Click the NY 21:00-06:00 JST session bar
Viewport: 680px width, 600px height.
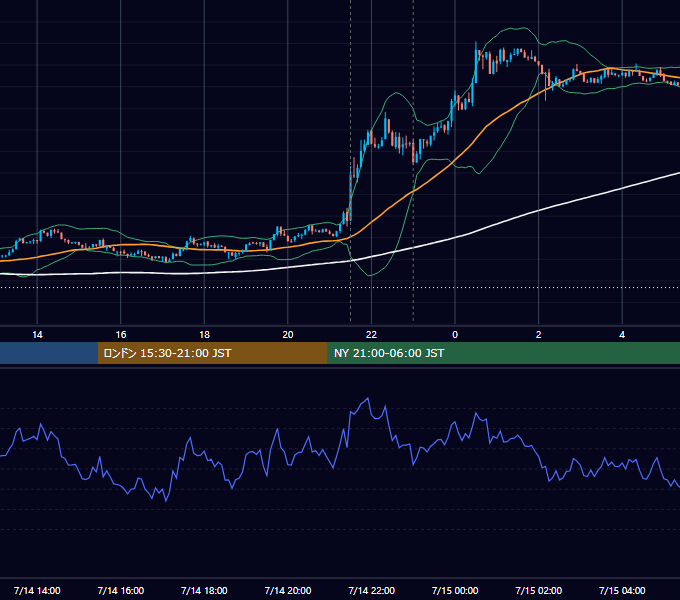coord(503,353)
